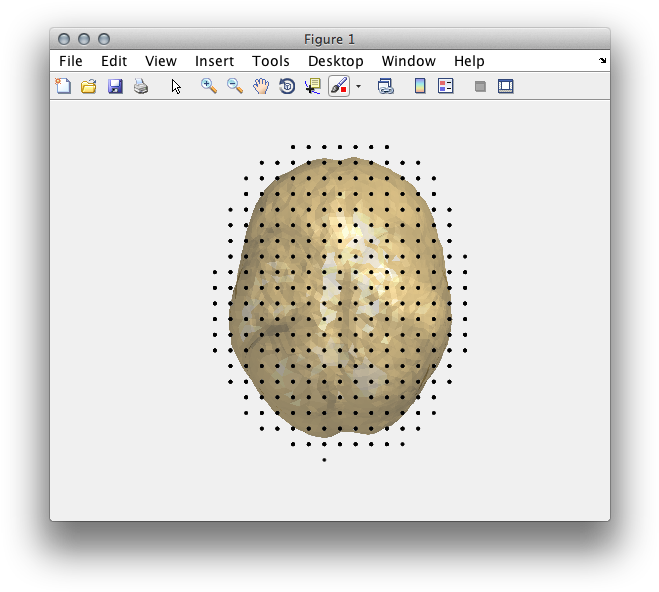Viewport: 659px width, 592px height.
Task: Click the New Figure icon
Action: [63, 86]
